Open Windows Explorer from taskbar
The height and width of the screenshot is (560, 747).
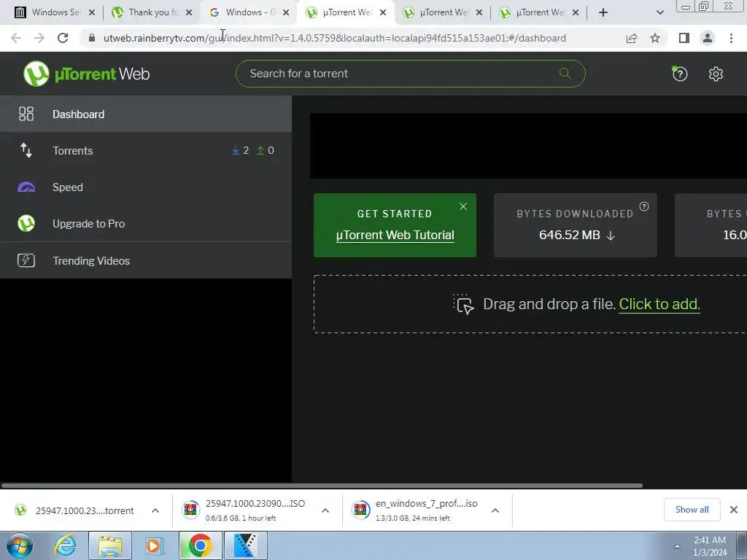(110, 545)
